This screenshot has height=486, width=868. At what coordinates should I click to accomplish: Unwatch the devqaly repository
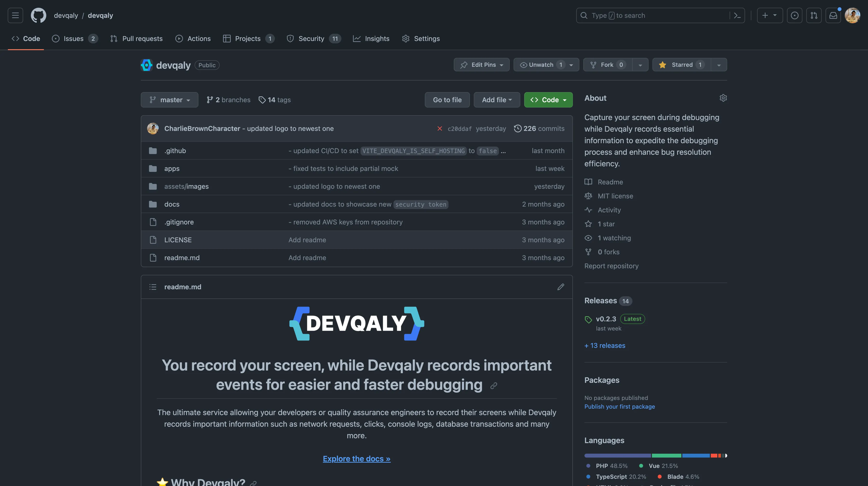(x=541, y=65)
